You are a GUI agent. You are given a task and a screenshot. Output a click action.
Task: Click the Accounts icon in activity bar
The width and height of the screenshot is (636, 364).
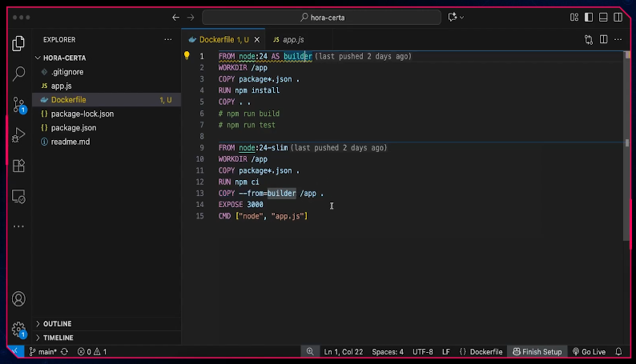pos(18,299)
